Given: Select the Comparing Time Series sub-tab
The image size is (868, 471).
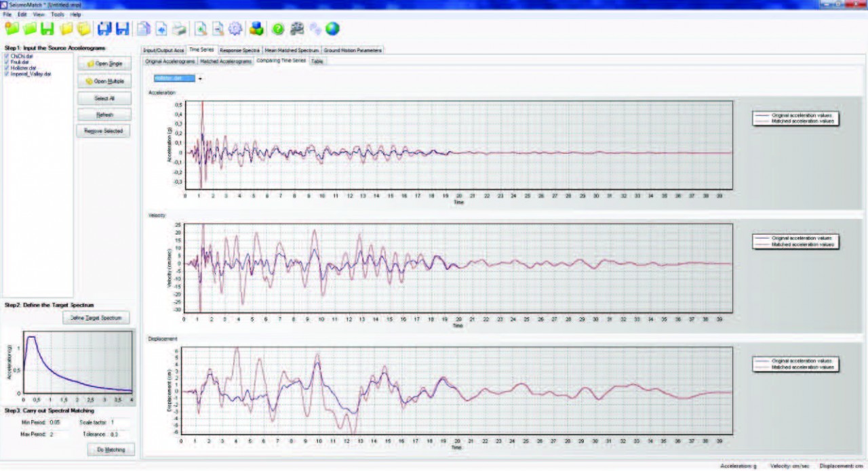Looking at the screenshot, I should click(x=281, y=60).
